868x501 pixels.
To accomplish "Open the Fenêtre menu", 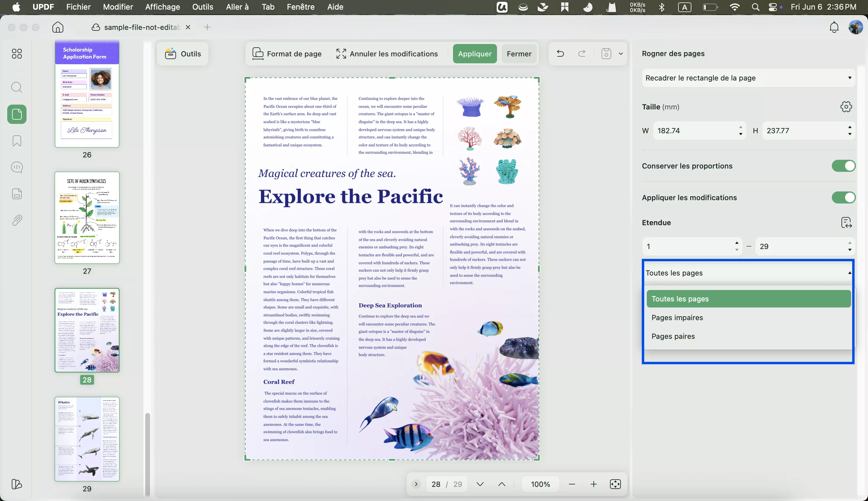I will (x=301, y=7).
